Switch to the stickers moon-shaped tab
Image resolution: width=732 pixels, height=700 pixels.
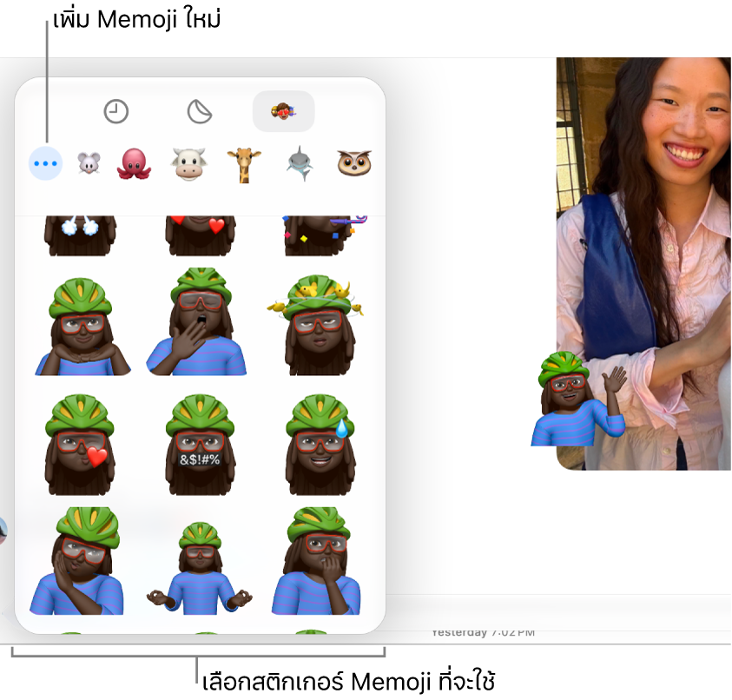[x=200, y=112]
